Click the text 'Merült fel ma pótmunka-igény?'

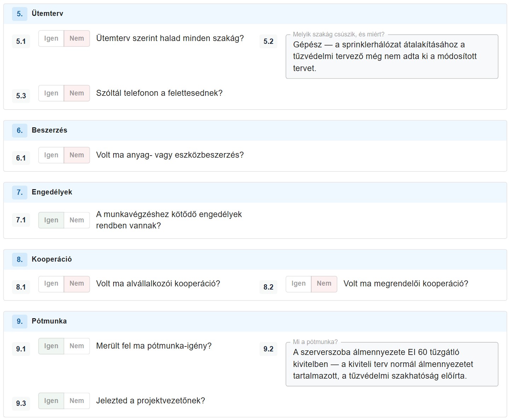pos(154,346)
